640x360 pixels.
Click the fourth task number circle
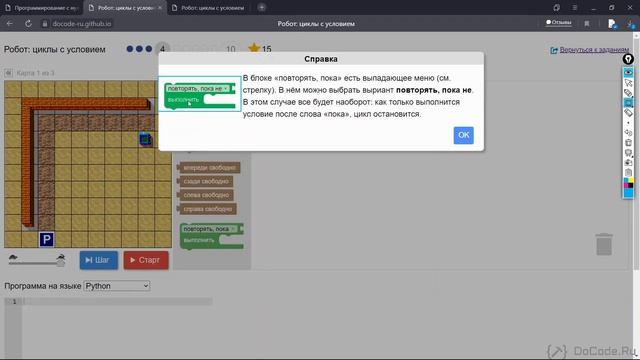162,49
